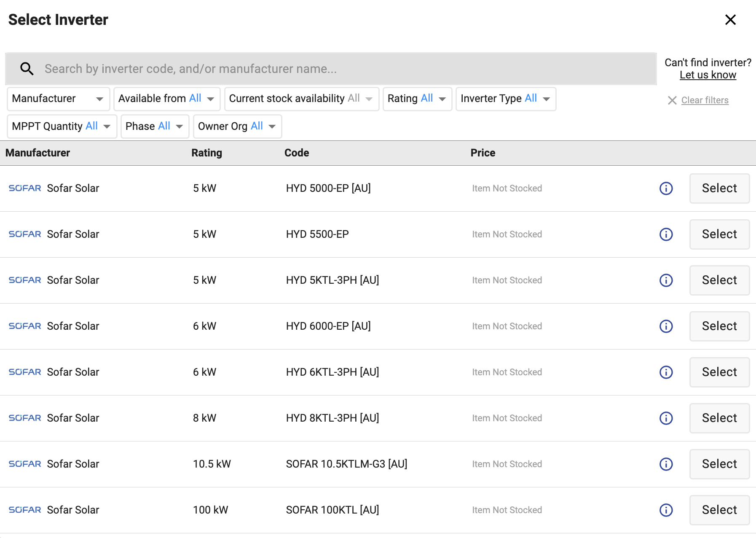The image size is (756, 538).
Task: Select the SOFAR 100KTL [AU] inverter
Action: click(719, 510)
